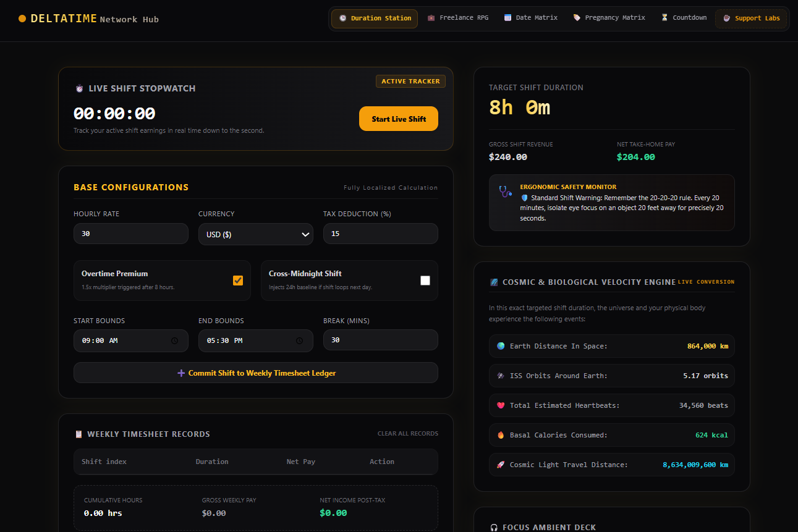
Task: Open the Currency USD ($) dropdown
Action: click(x=256, y=234)
